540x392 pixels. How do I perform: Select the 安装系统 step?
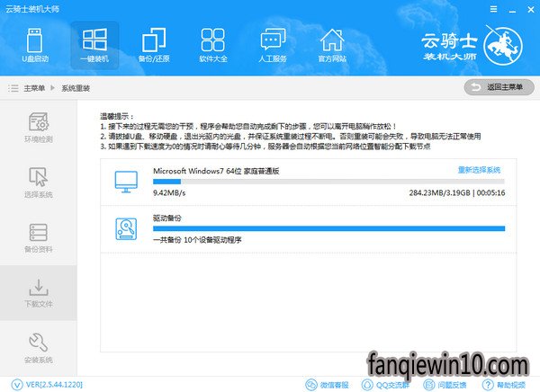pyautogui.click(x=39, y=348)
